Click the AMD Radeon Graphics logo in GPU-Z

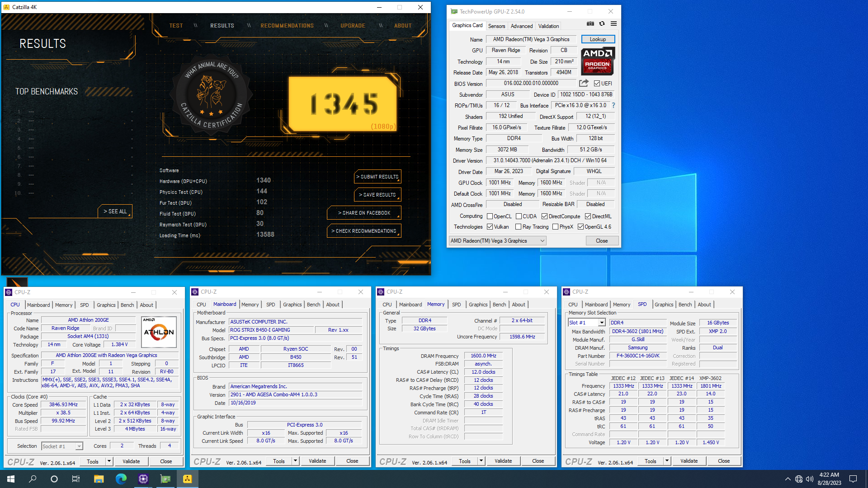tap(597, 61)
